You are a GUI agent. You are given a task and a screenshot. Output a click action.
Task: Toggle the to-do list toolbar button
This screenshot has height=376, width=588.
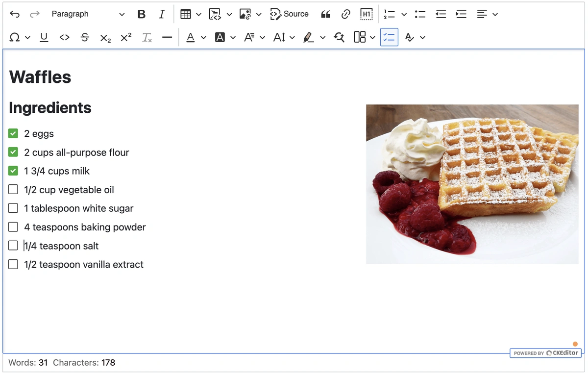click(x=389, y=37)
